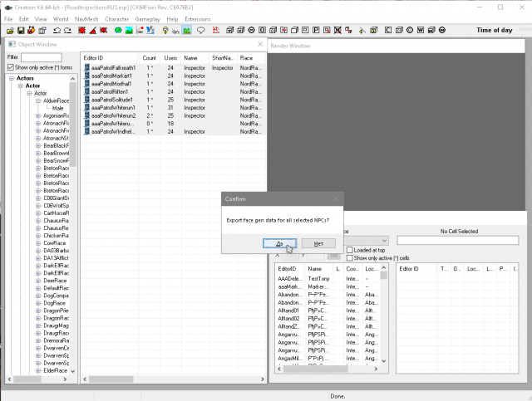Click the open folder data files icon
The width and height of the screenshot is (532, 401).
click(9, 31)
